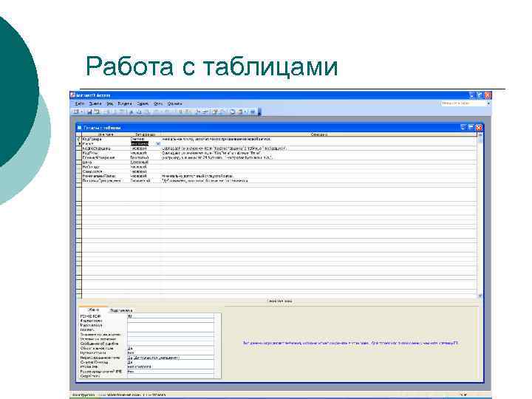Click the Индексированное поле property value

point(171,358)
